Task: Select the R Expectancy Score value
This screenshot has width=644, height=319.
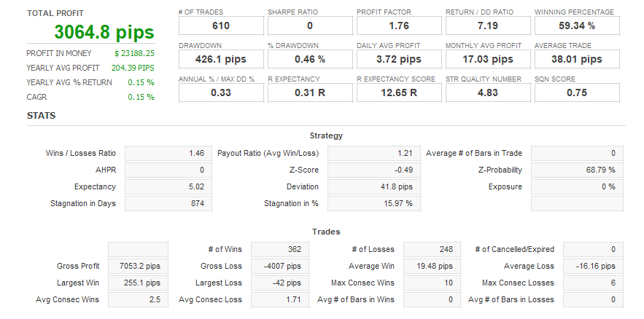Action: (399, 92)
